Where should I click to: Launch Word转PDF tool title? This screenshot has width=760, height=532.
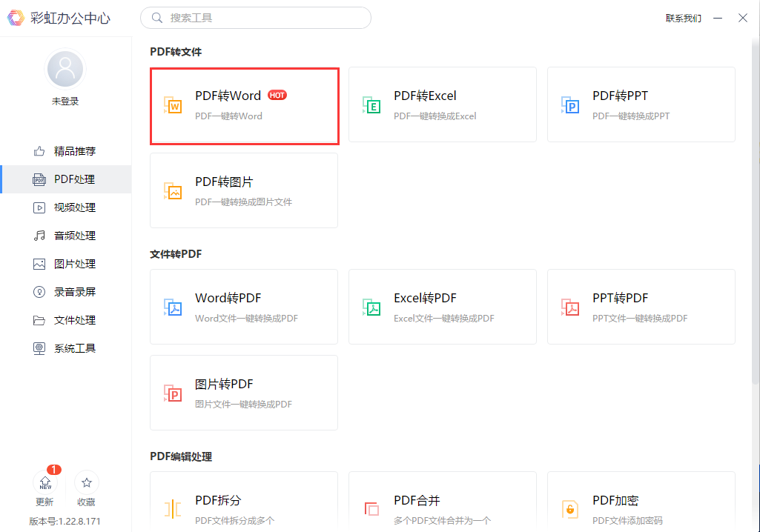[x=228, y=298]
